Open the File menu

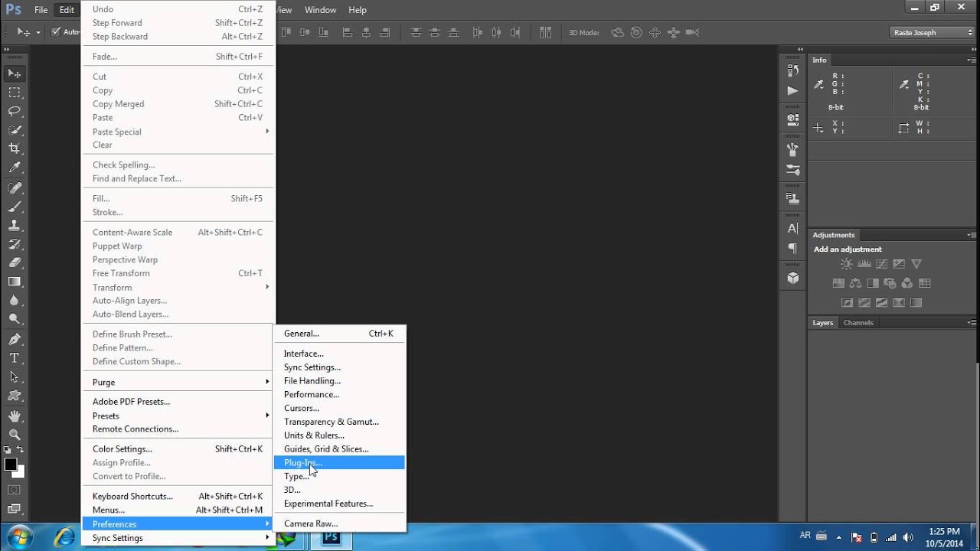click(x=41, y=10)
